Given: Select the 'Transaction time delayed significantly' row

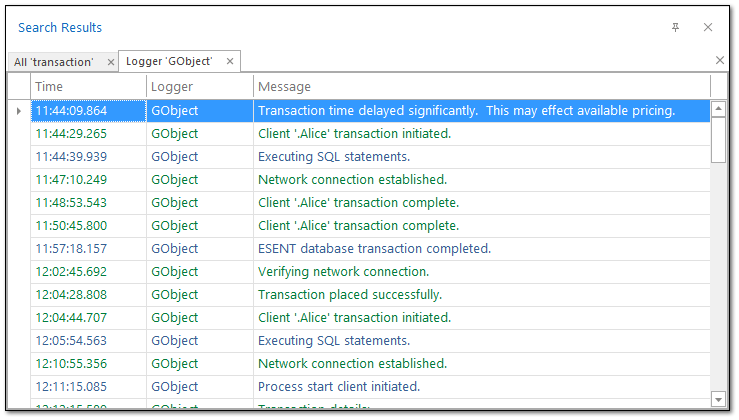Looking at the screenshot, I should [466, 111].
